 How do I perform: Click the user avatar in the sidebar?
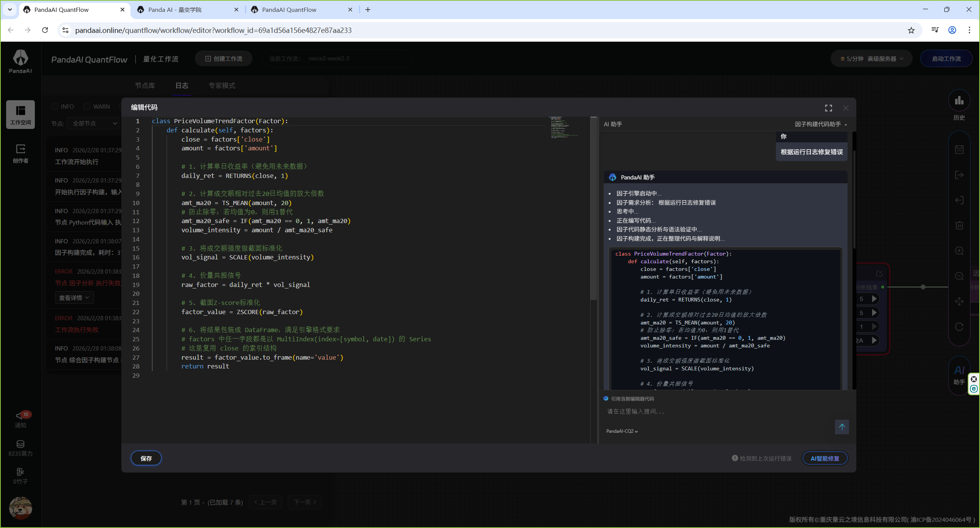pos(20,508)
